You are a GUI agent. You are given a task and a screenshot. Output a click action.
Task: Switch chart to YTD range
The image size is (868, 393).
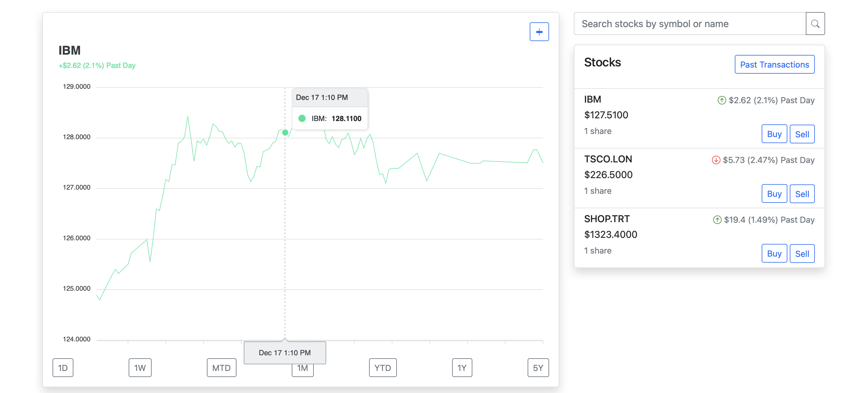tap(382, 367)
